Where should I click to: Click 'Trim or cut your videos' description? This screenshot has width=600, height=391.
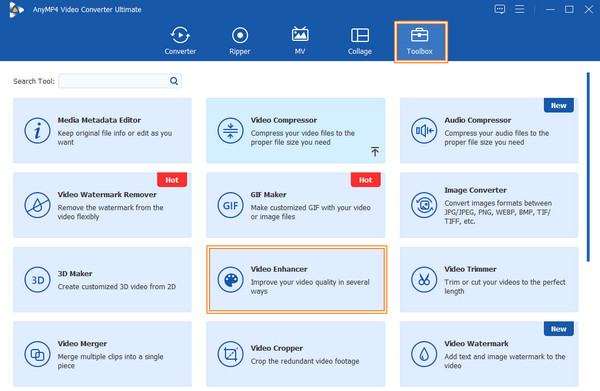click(505, 287)
